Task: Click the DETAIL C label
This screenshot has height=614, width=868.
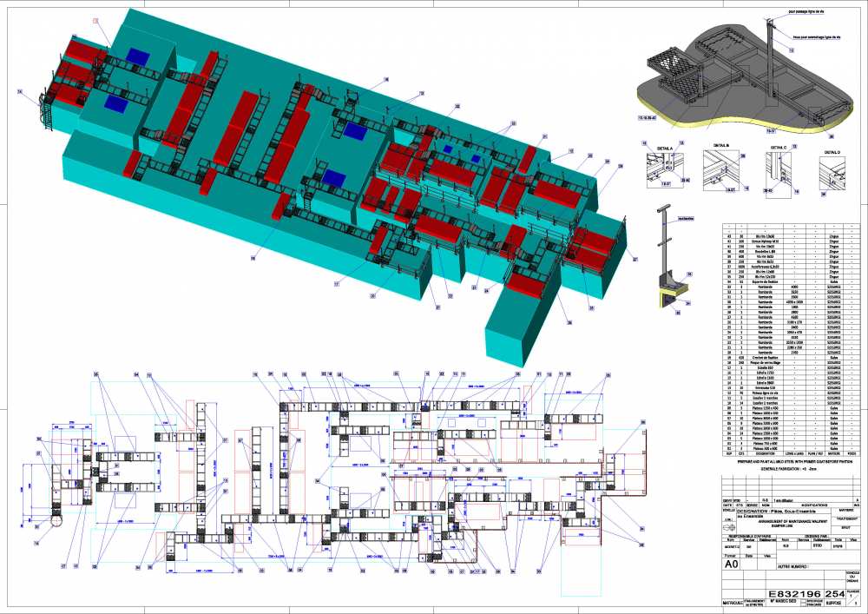Action: point(779,148)
